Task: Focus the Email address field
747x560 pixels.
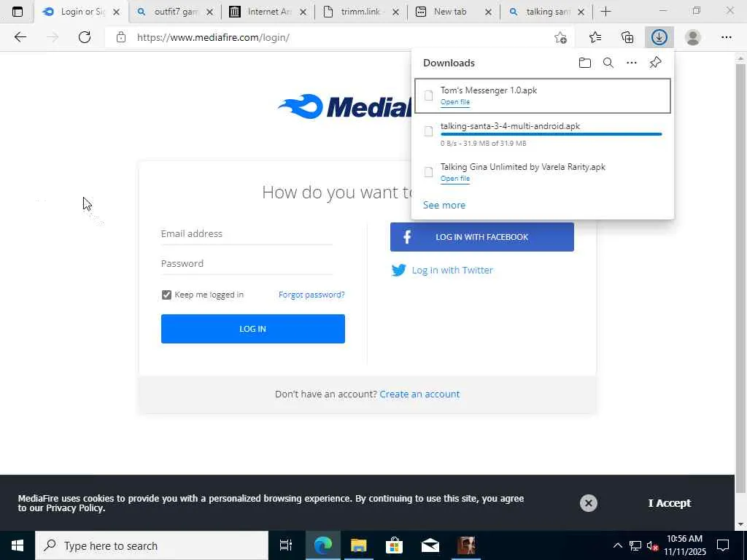Action: [247, 234]
